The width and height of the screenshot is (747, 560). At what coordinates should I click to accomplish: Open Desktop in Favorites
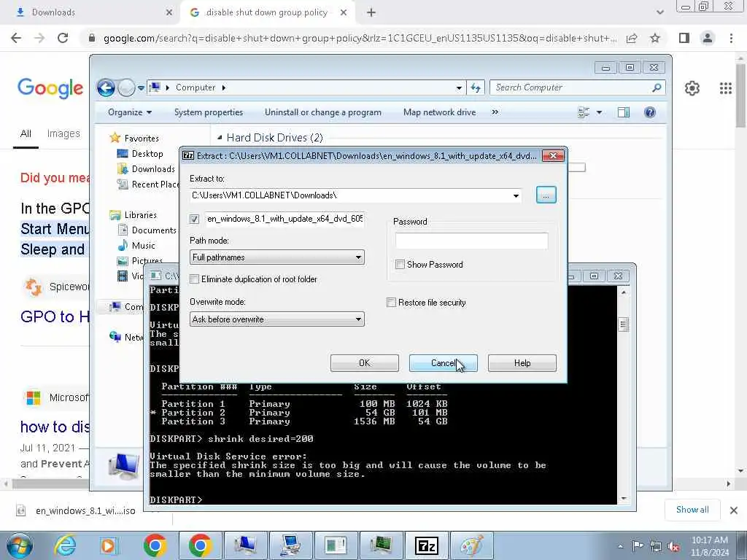[147, 153]
